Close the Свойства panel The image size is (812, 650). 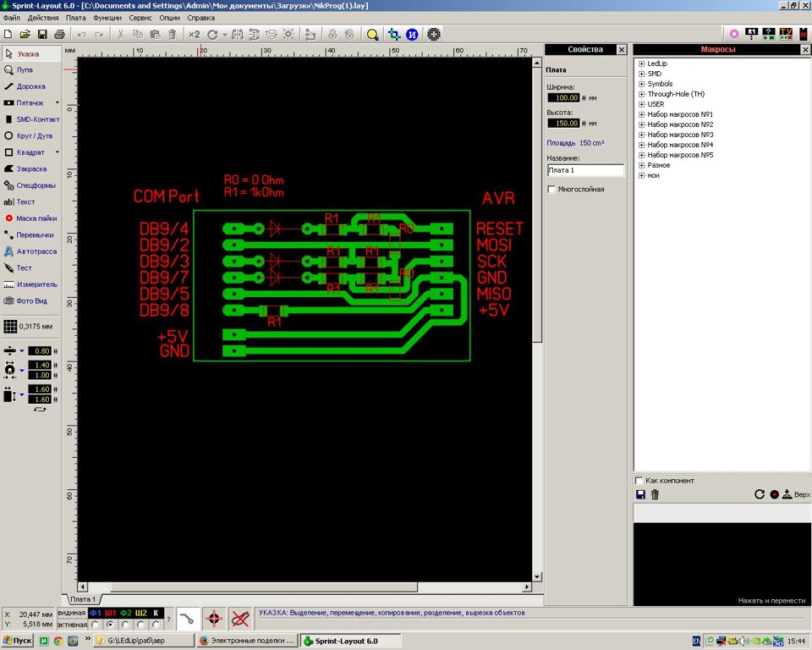(x=622, y=50)
